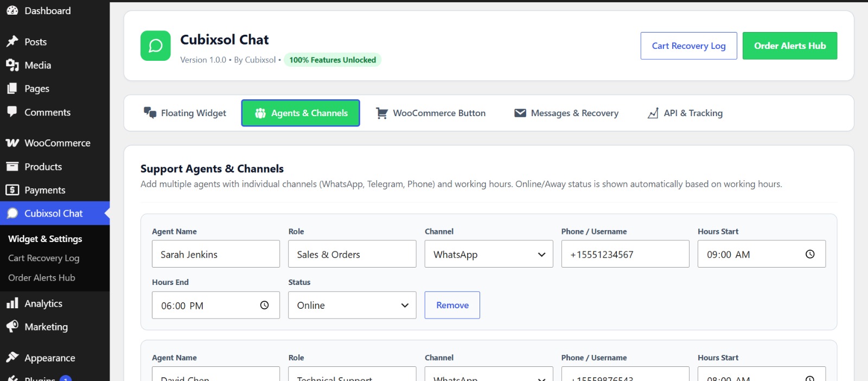Click the Hours Start field showing 09:00 AM
The width and height of the screenshot is (868, 381).
762,254
